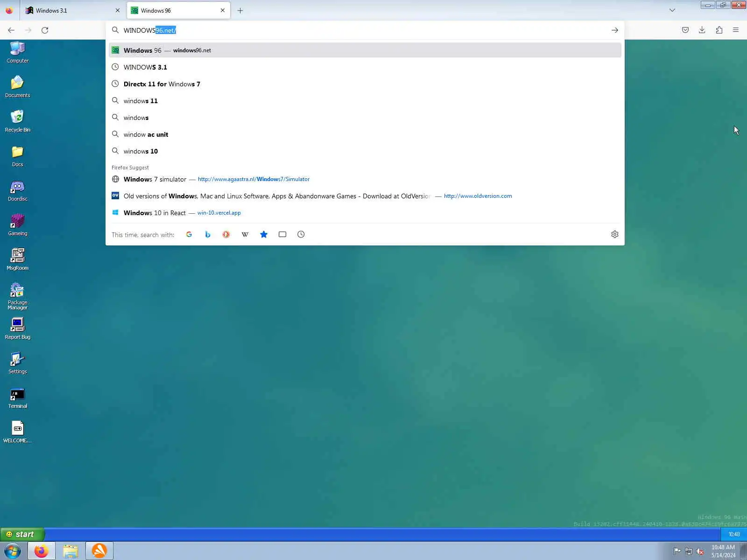Click into the address bar text field
The height and width of the screenshot is (560, 747).
[x=364, y=30]
